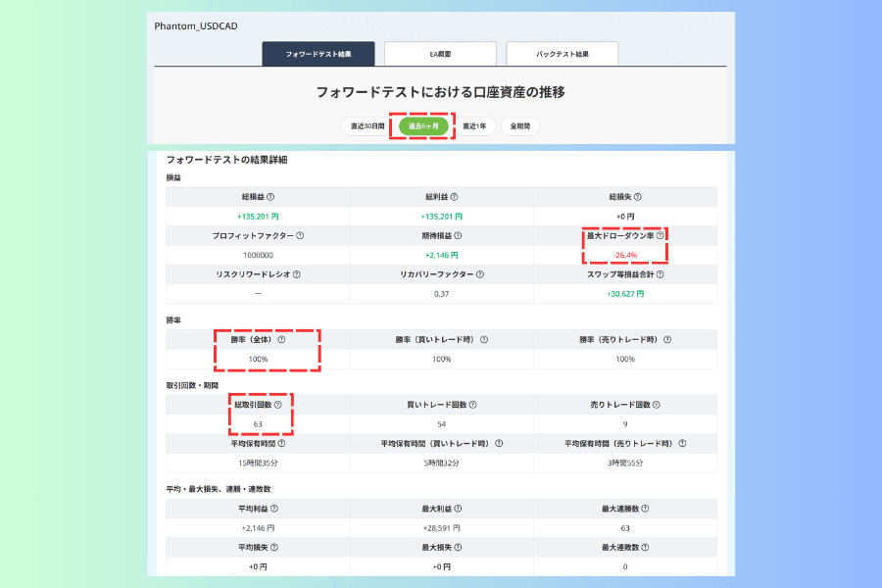This screenshot has width=882, height=588.
Task: Switch to the フォワードテスト結果 tab
Action: point(318,54)
